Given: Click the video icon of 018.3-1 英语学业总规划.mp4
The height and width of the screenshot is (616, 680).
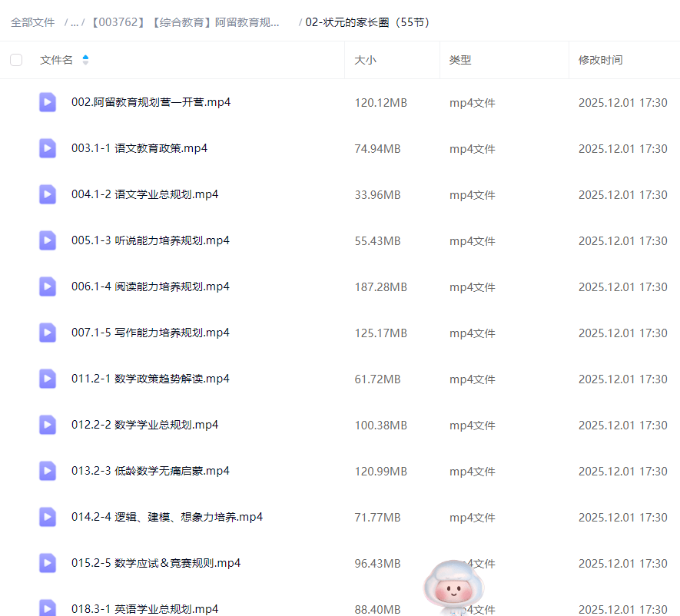Looking at the screenshot, I should click(48, 608).
